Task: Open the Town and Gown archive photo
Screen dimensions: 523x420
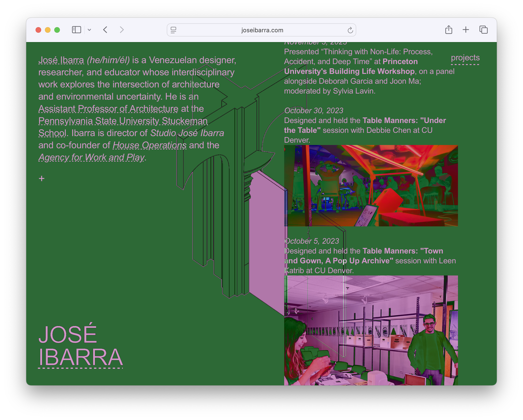Action: 371,330
